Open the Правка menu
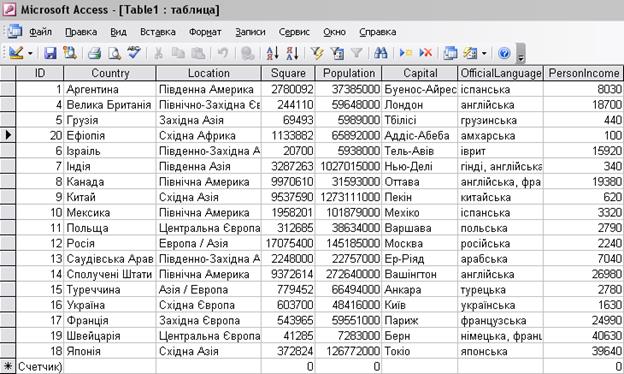 [81, 32]
